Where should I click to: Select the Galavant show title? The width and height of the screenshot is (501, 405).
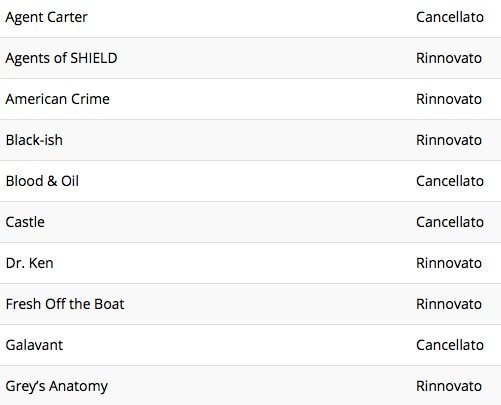click(34, 345)
